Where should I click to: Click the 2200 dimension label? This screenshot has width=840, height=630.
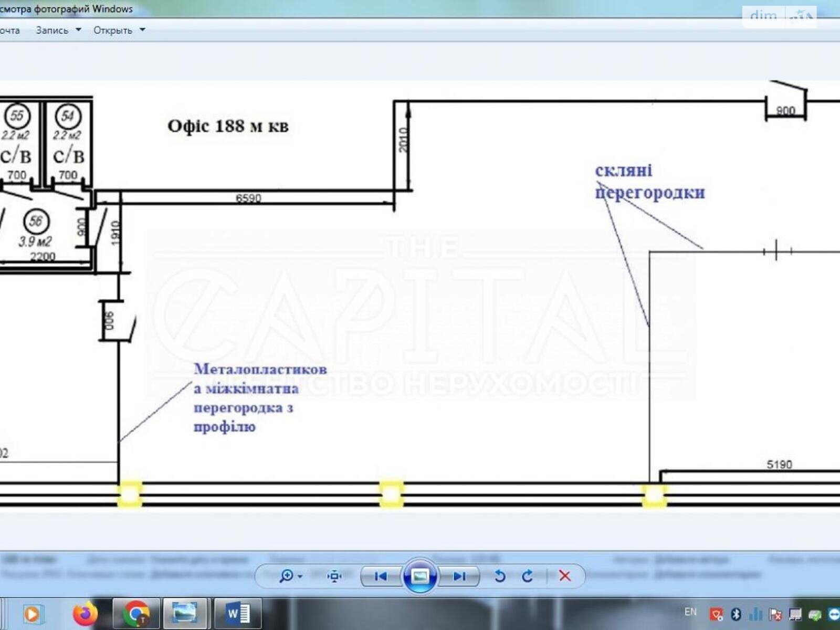point(43,256)
